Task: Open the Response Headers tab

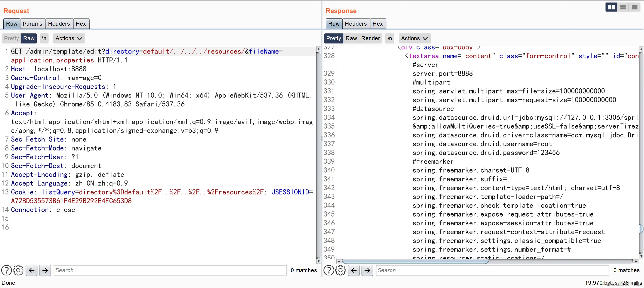Action: coord(356,24)
